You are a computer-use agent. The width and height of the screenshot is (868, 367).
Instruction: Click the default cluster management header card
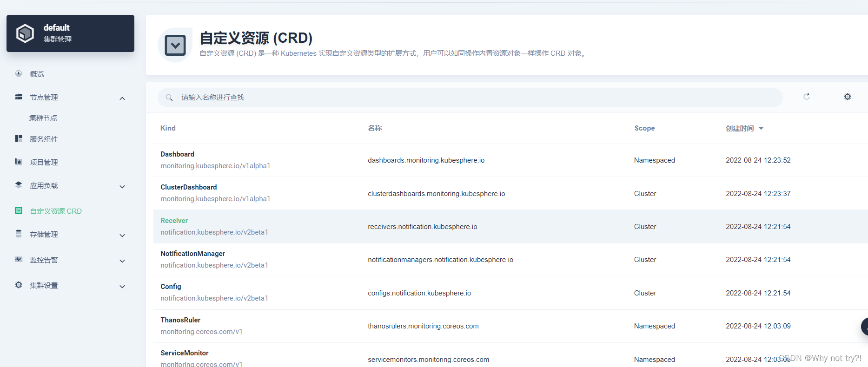[70, 33]
